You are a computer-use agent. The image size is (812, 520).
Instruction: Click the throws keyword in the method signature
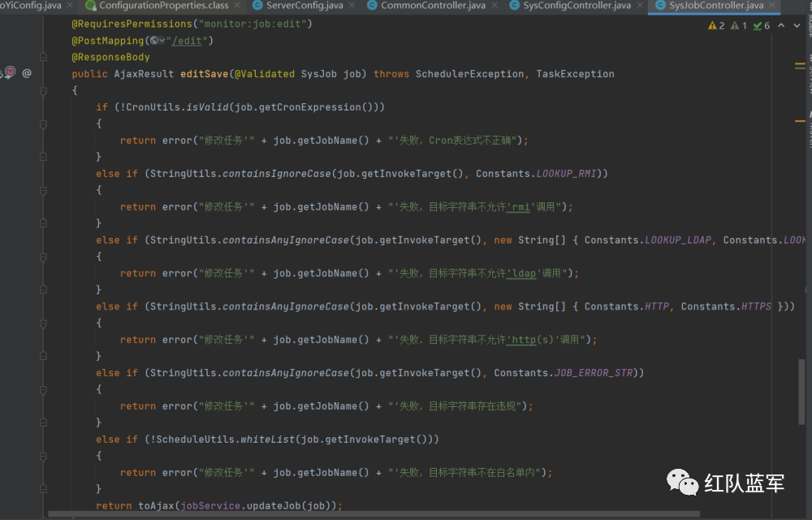391,74
